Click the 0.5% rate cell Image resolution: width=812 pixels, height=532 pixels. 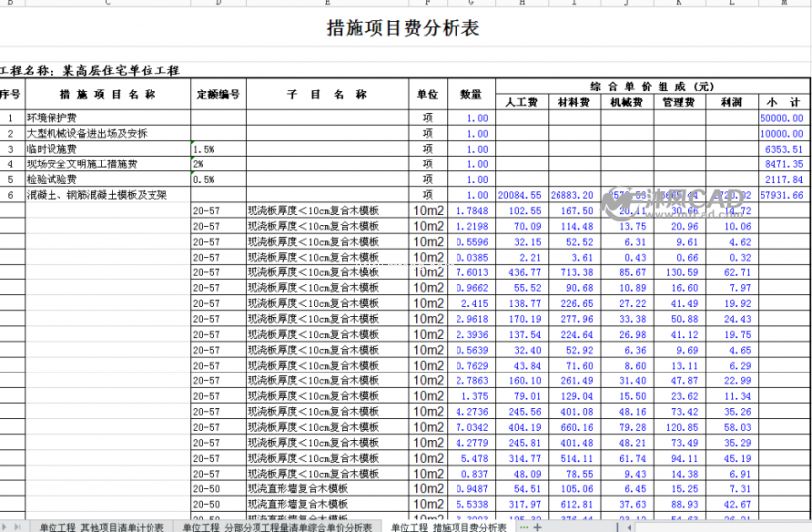click(x=218, y=179)
